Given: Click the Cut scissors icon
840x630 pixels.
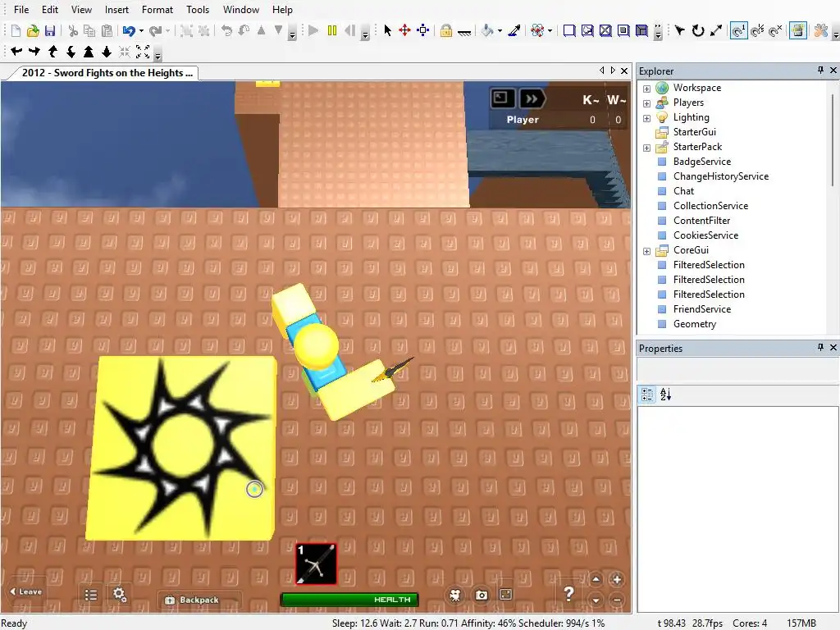Looking at the screenshot, I should (73, 30).
